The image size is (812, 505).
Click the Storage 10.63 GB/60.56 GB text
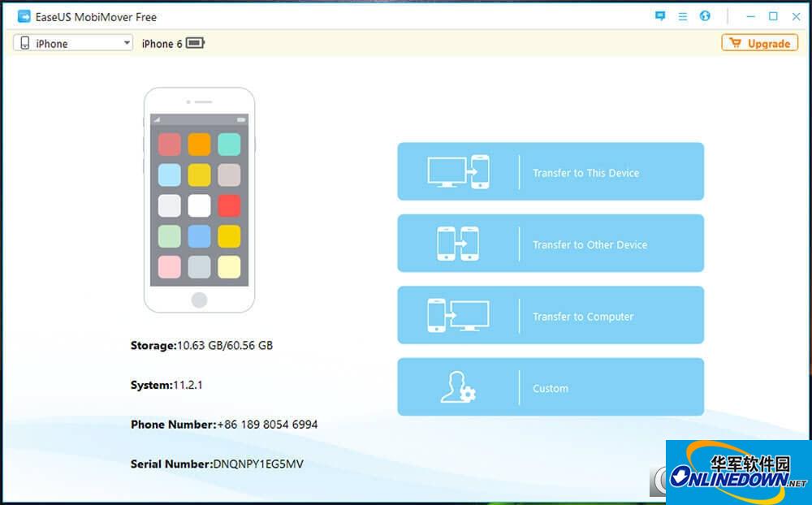[x=201, y=346]
